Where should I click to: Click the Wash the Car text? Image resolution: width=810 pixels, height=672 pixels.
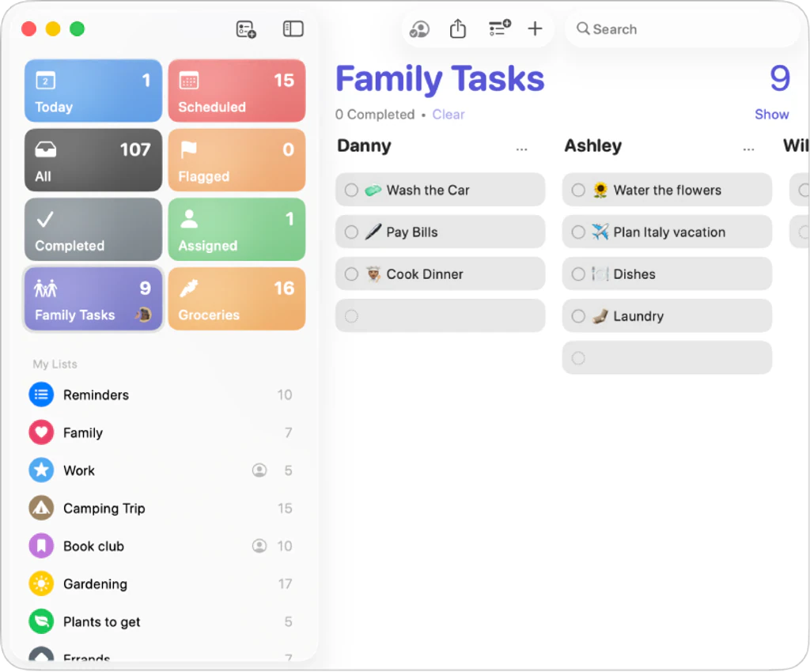(x=428, y=191)
